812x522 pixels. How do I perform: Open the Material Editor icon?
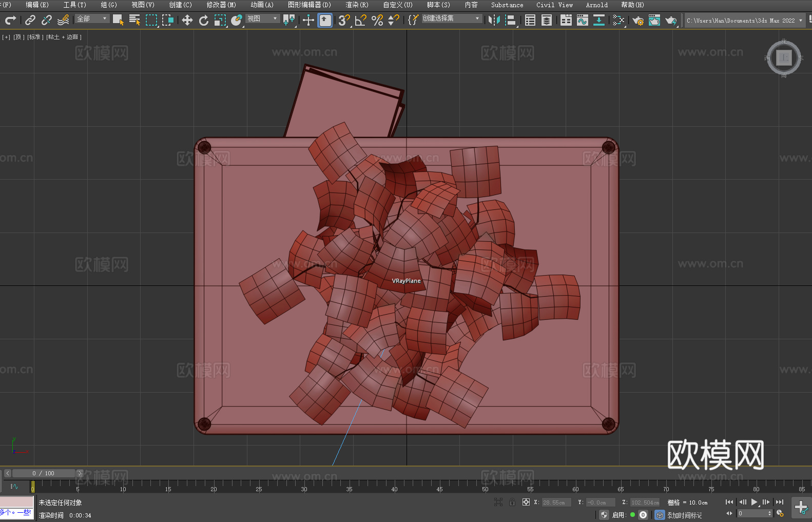click(618, 20)
